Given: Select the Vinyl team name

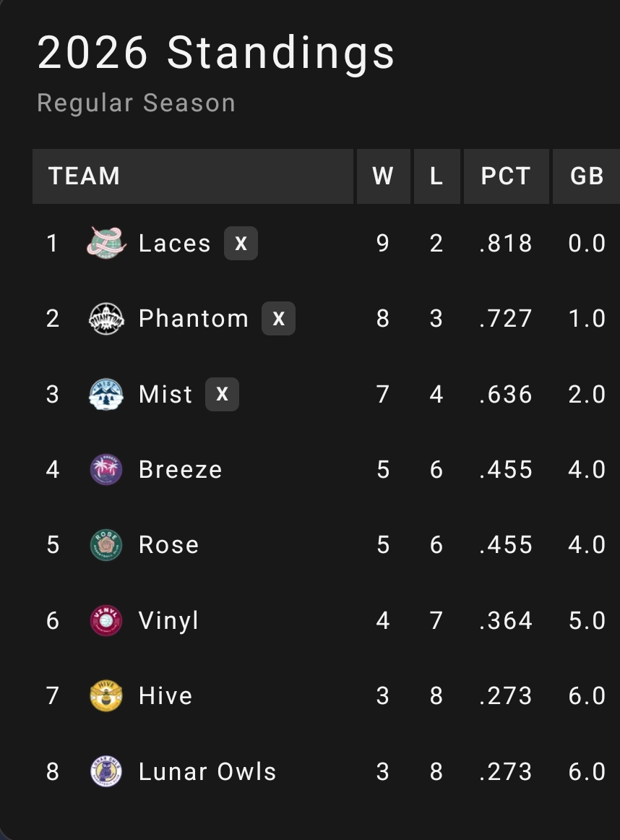Looking at the screenshot, I should tap(168, 621).
